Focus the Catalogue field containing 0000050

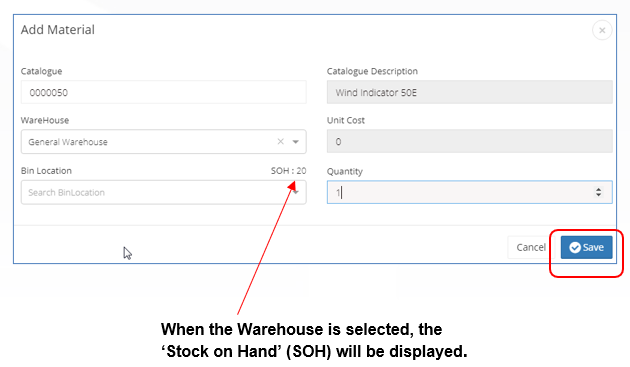click(164, 92)
